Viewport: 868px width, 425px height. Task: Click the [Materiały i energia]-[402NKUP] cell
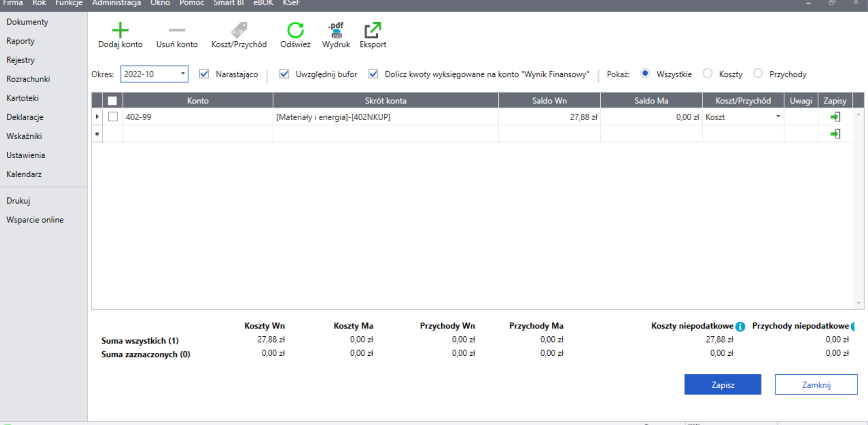pyautogui.click(x=386, y=117)
